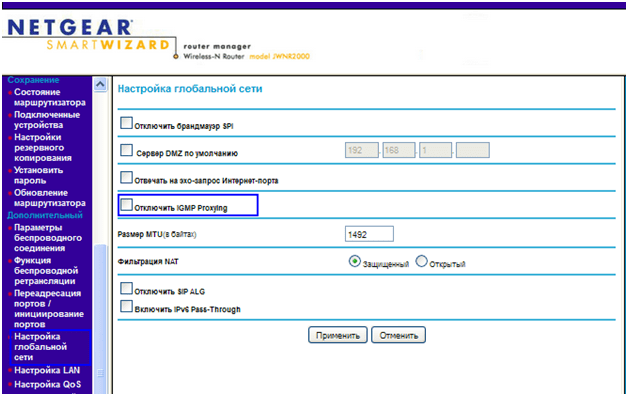The image size is (628, 396).
Task: Check the Отключить IGMP Proxying box
Action: tap(126, 205)
